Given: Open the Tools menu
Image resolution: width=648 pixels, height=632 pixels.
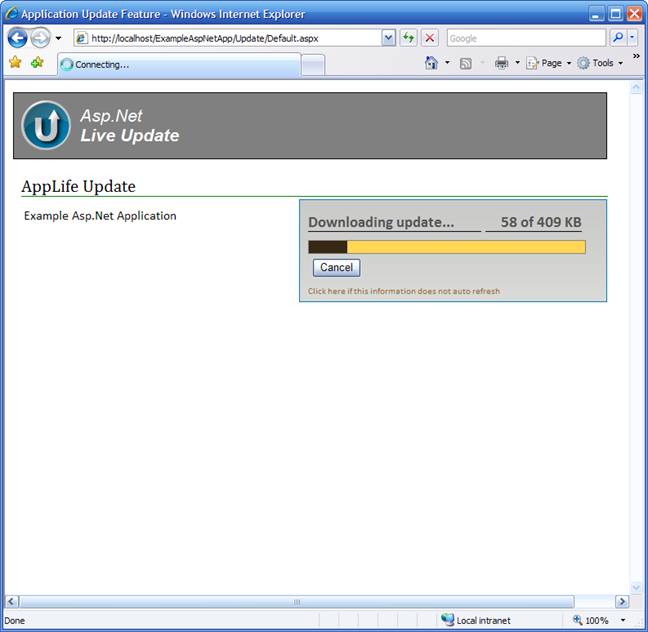Looking at the screenshot, I should coord(600,63).
